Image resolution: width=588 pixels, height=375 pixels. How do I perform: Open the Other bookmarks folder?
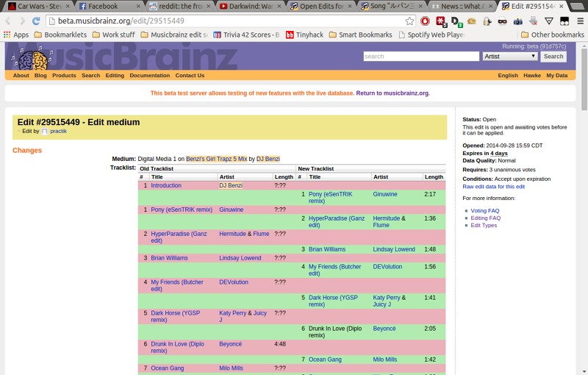(x=553, y=35)
